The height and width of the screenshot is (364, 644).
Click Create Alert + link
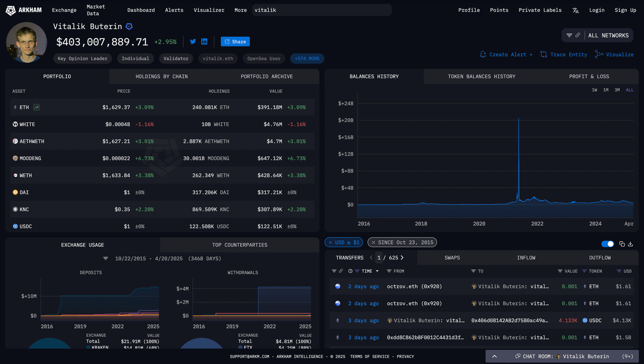[x=506, y=55]
